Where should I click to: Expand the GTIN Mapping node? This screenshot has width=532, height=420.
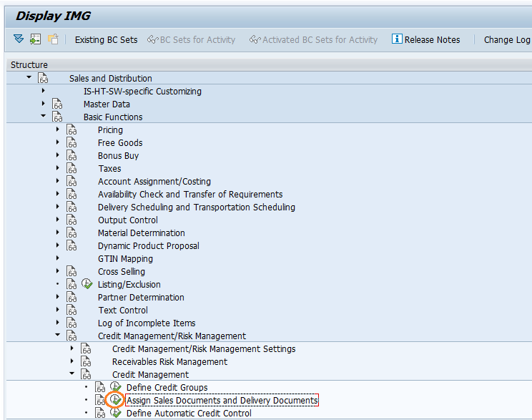pyautogui.click(x=57, y=258)
